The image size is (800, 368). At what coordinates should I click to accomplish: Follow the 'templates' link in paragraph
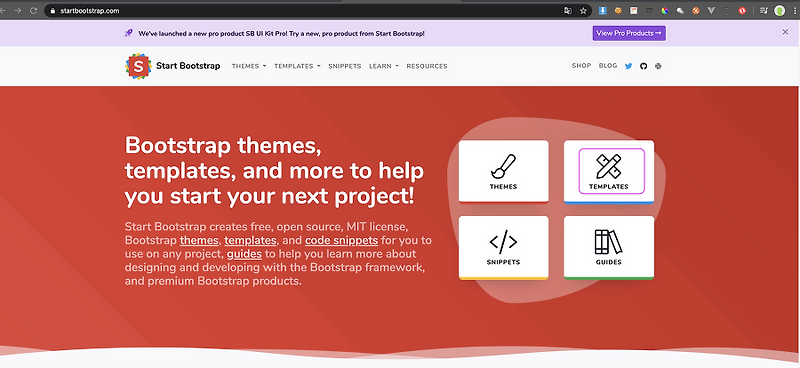click(x=250, y=240)
